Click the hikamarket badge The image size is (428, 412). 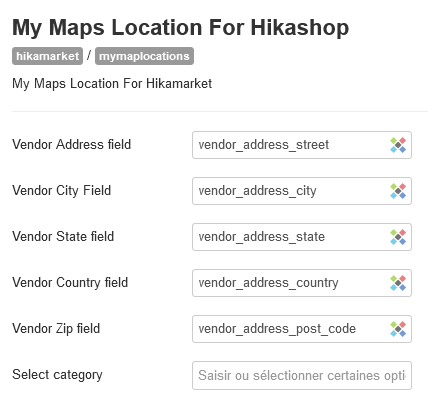click(x=47, y=56)
